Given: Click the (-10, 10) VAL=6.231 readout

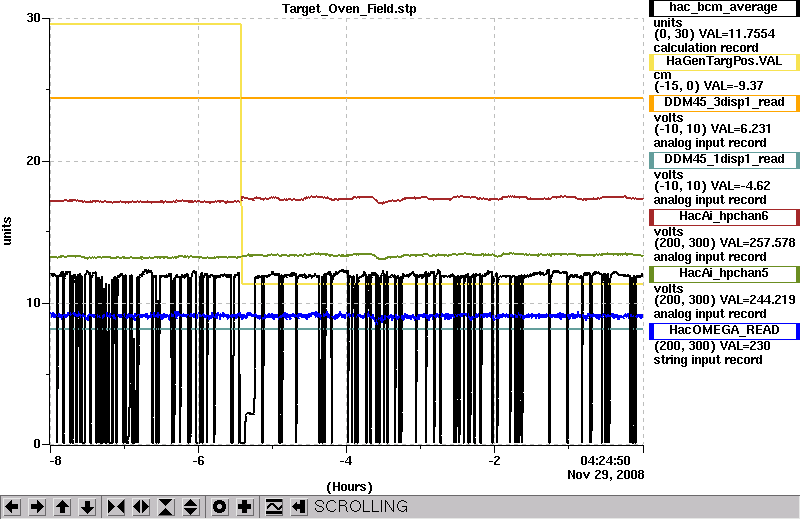Looking at the screenshot, I should click(x=713, y=129).
